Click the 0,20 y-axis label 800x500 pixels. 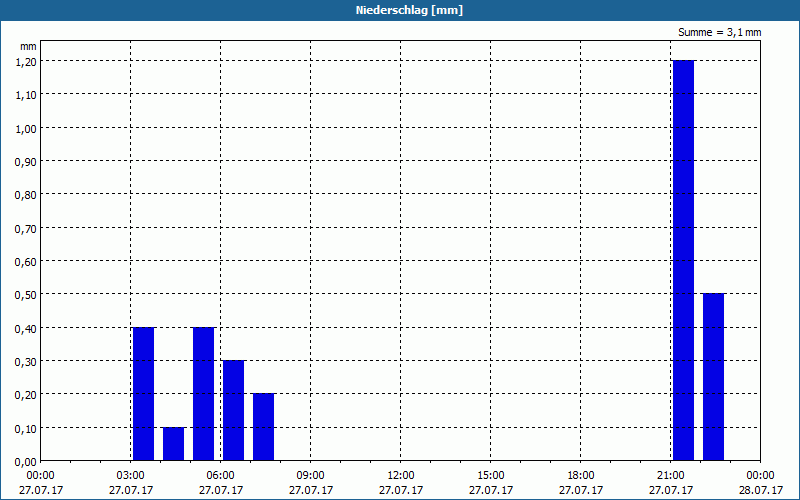tap(26, 394)
